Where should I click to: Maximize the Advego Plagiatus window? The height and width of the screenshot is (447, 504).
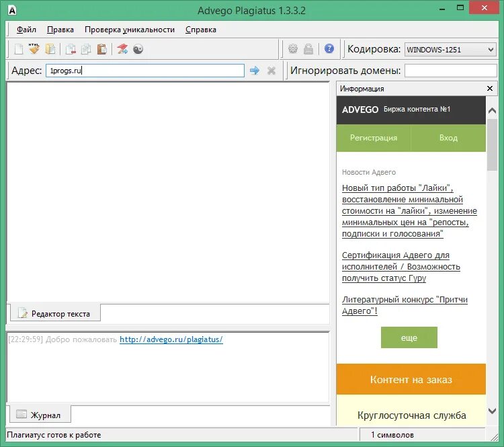point(460,7)
